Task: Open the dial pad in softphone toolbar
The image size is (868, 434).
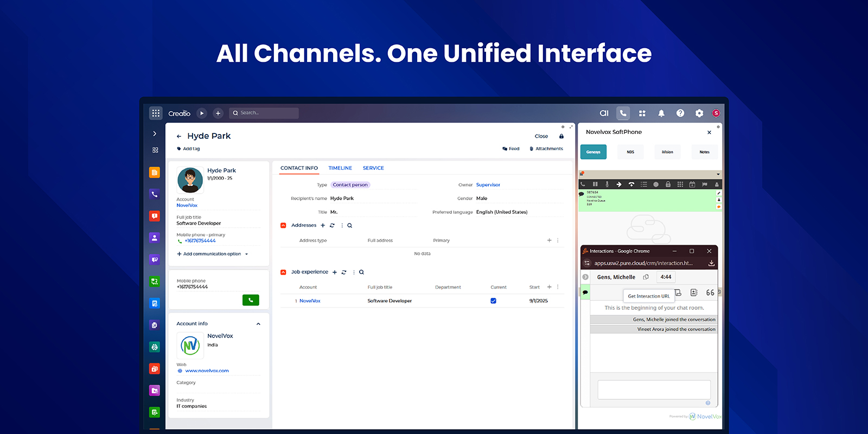Action: click(680, 184)
